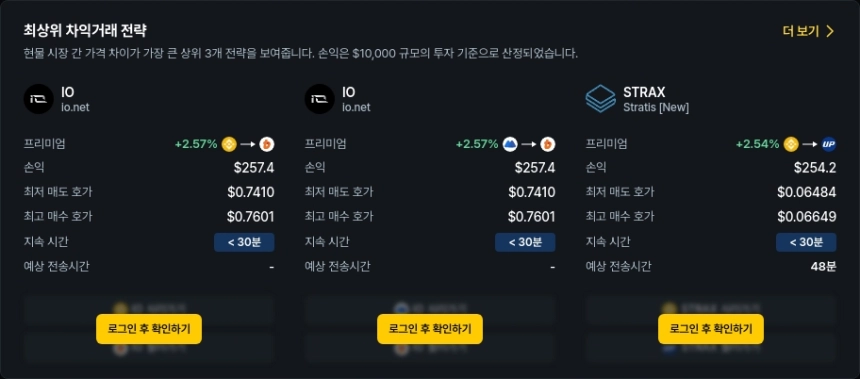Screen dimensions: 860x379
Task: Click Bithumb icon in first IO premium
Action: coord(267,144)
